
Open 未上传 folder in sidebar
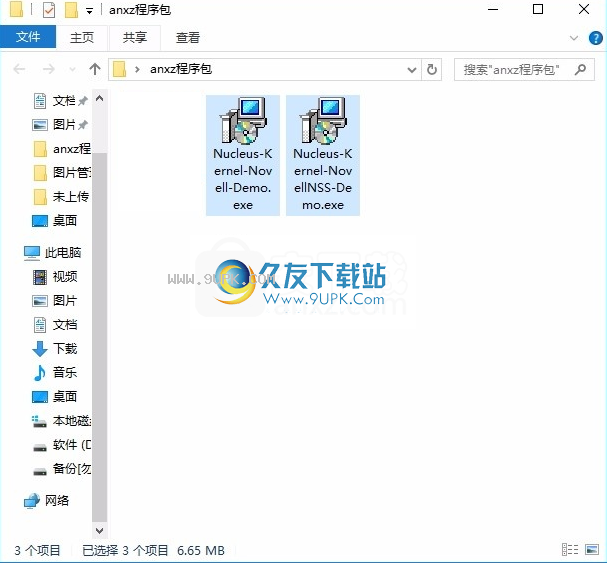point(61,197)
